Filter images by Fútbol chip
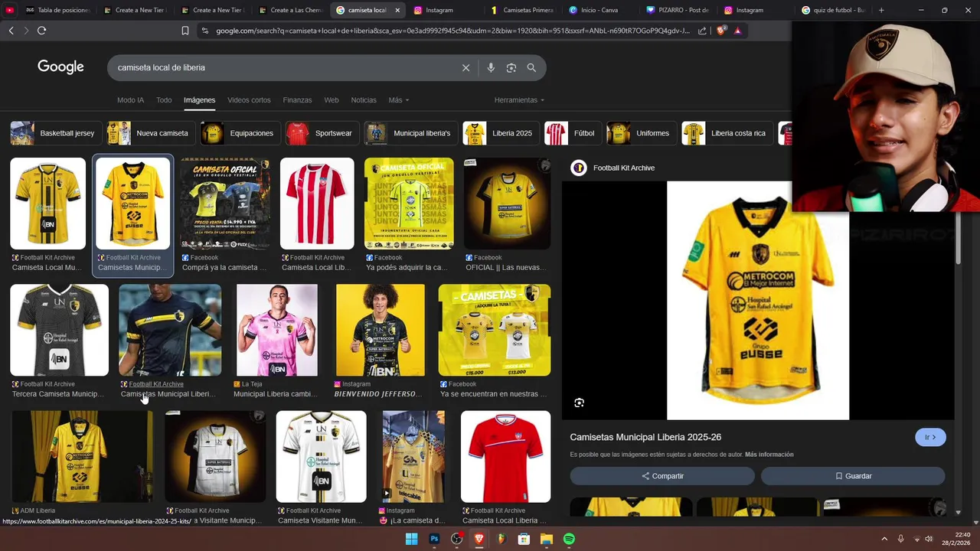Screen dimensions: 980x551 point(571,133)
